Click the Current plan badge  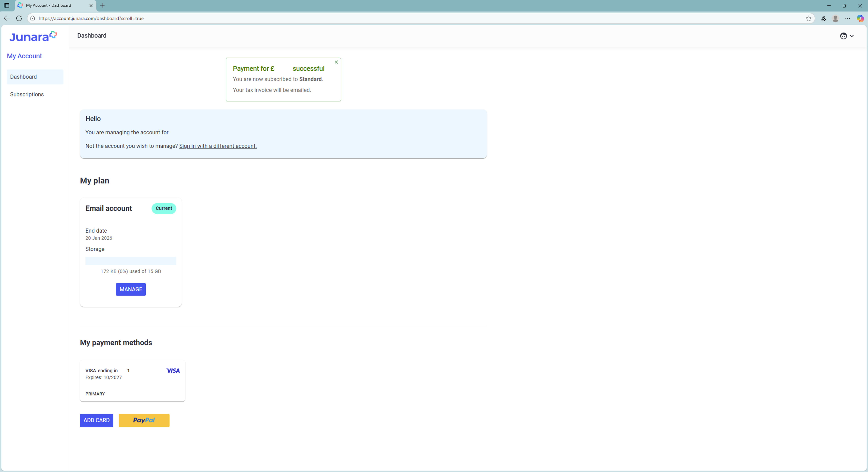tap(164, 208)
